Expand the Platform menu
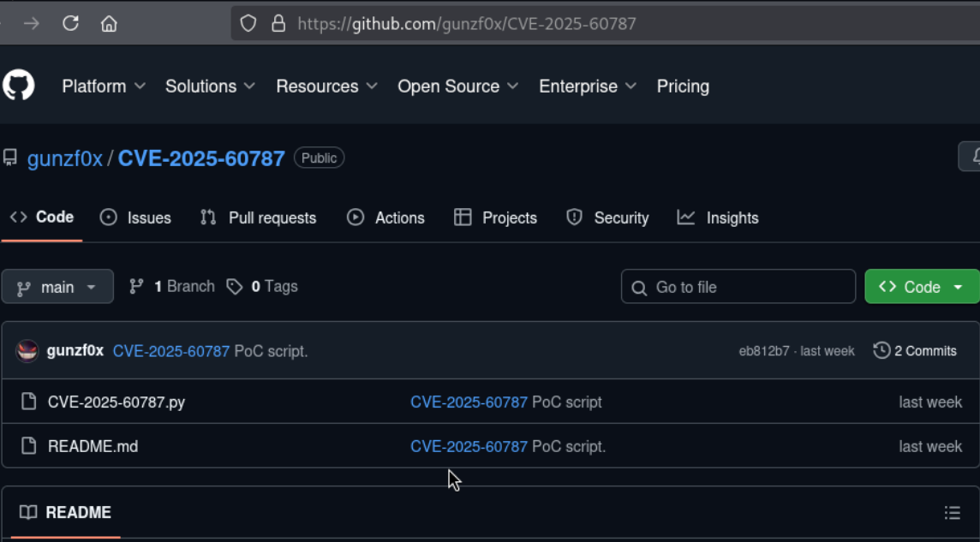The width and height of the screenshot is (980, 542). [x=103, y=86]
